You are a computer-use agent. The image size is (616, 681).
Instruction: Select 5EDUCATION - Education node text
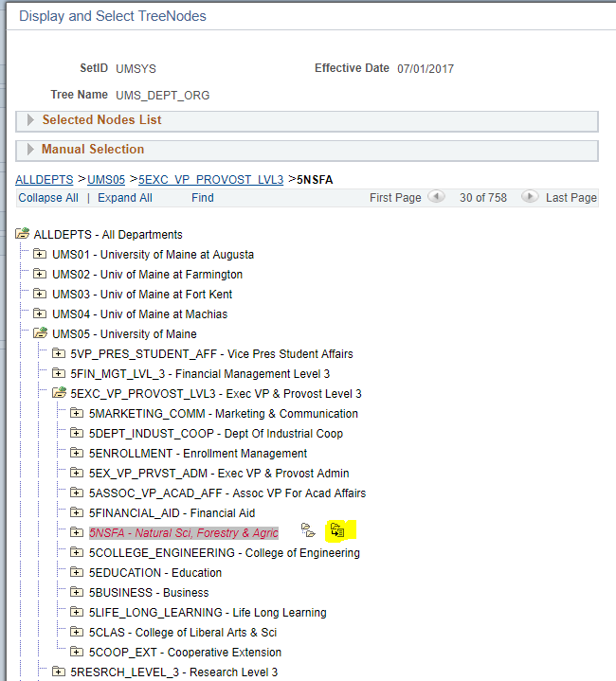click(x=155, y=573)
